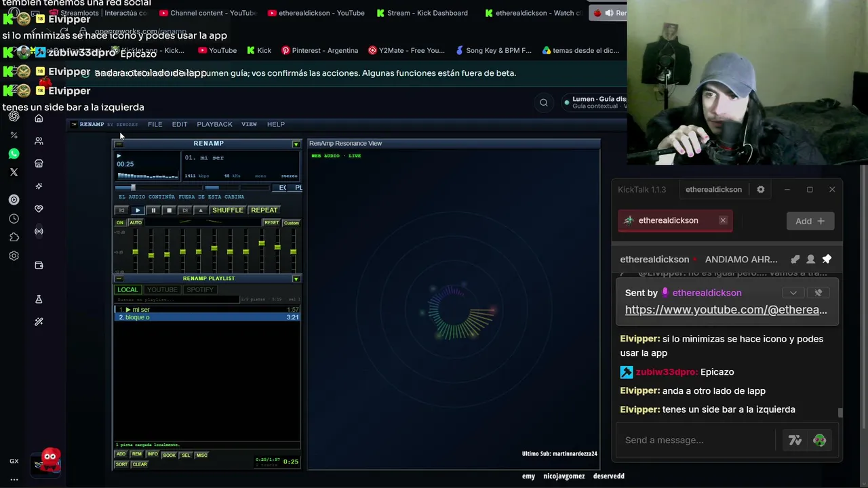Open the home icon in left sidebar

coord(39,119)
